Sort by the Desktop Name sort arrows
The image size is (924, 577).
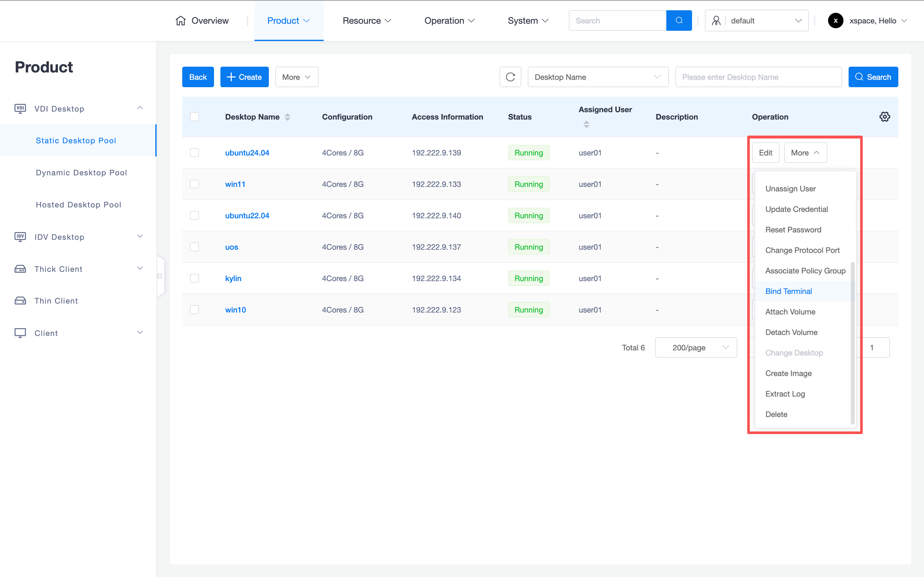click(x=287, y=117)
